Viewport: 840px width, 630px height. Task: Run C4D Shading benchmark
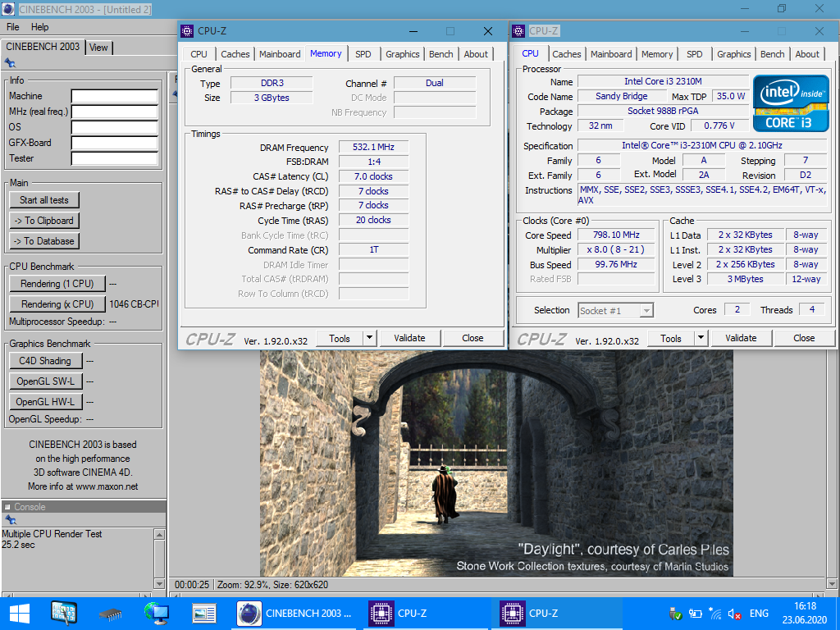click(x=46, y=361)
